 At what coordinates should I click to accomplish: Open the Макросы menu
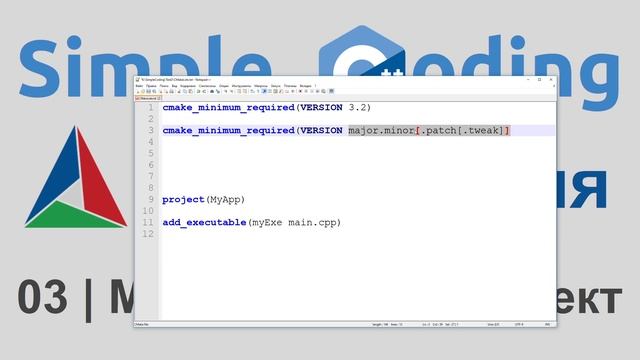pyautogui.click(x=261, y=86)
